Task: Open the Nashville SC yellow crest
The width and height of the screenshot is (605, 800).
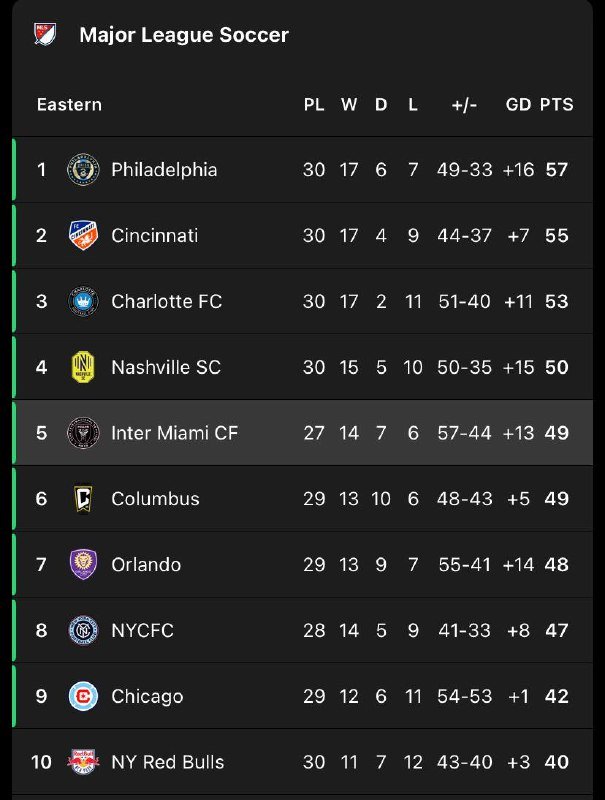Action: point(82,367)
